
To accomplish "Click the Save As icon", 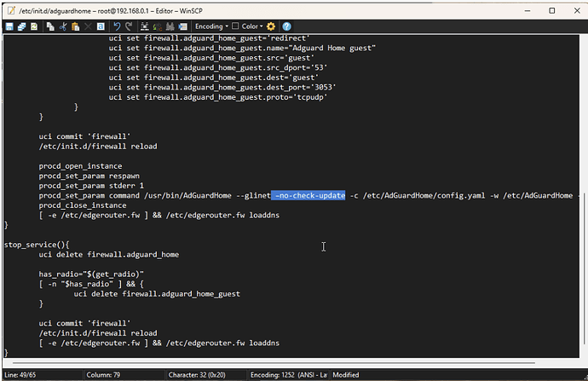I will [22, 26].
